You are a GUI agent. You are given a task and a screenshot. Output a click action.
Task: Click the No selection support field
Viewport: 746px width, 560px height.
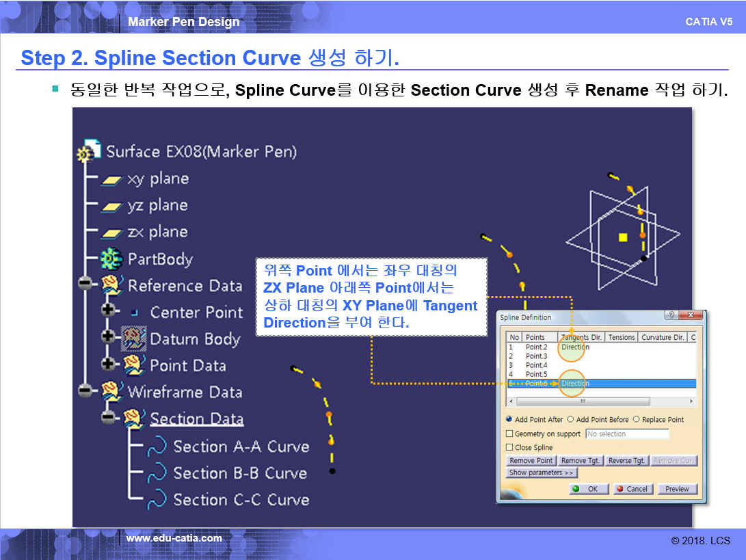626,434
